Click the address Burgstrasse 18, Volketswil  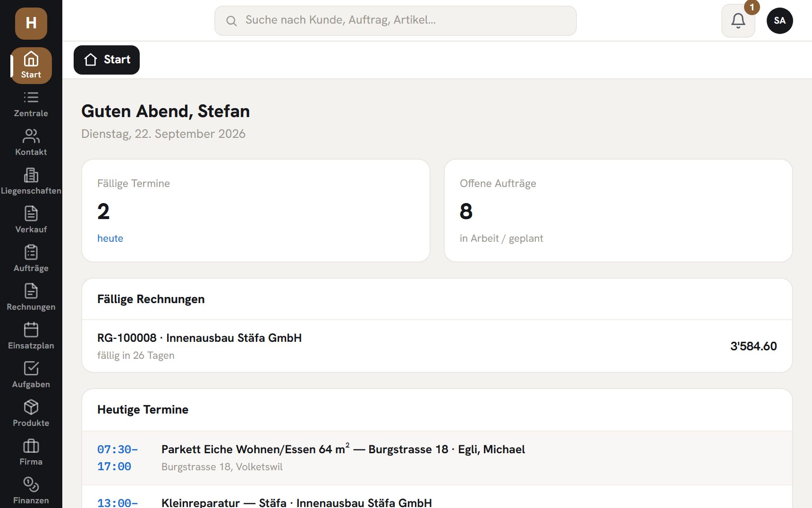222,467
